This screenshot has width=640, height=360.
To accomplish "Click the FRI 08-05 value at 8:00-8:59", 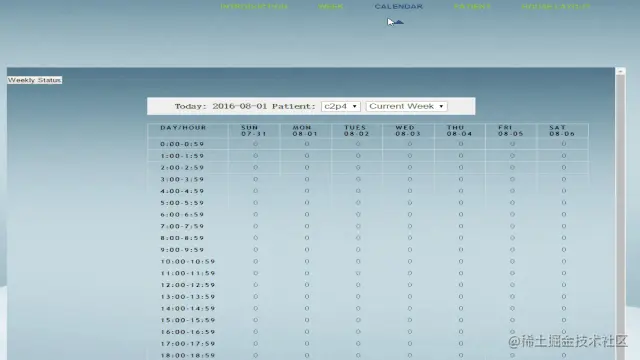I will (x=512, y=238).
